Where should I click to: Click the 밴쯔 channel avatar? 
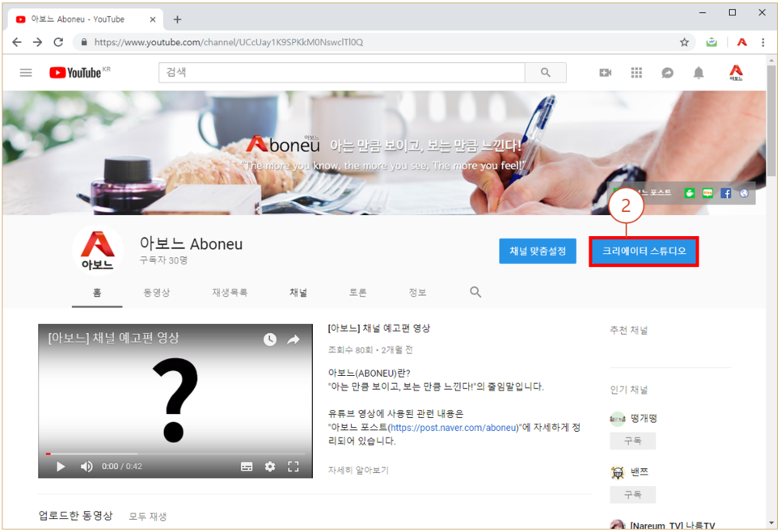618,471
